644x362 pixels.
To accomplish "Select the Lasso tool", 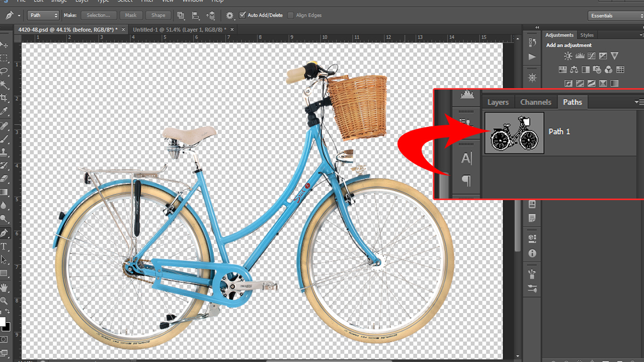I will (4, 71).
